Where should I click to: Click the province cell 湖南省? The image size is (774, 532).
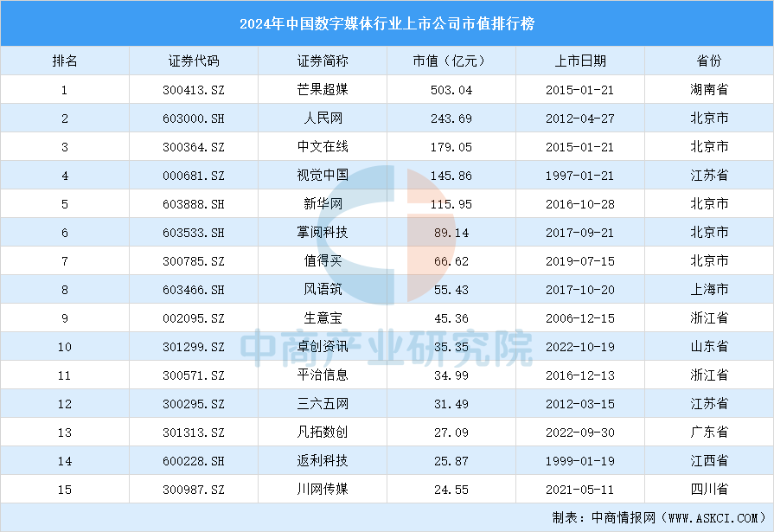pos(709,89)
